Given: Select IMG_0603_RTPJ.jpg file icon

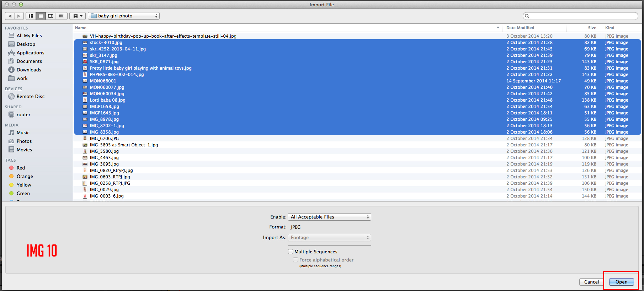Looking at the screenshot, I should [x=85, y=177].
